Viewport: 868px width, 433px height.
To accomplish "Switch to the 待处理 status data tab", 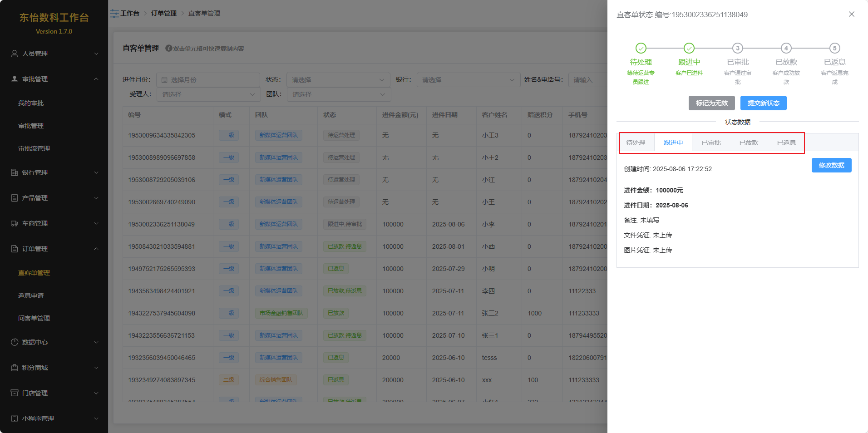I will tap(636, 143).
